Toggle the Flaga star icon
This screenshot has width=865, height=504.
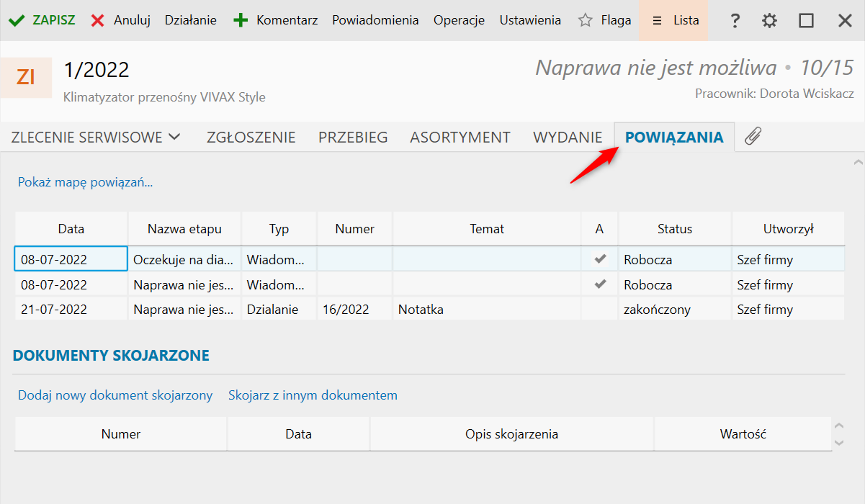coord(586,21)
